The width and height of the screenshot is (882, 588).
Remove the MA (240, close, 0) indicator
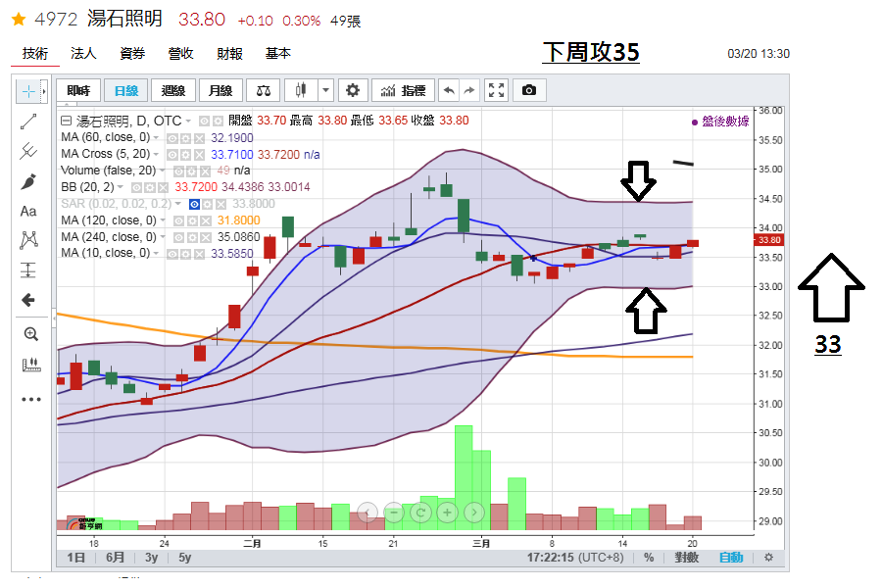point(206,237)
